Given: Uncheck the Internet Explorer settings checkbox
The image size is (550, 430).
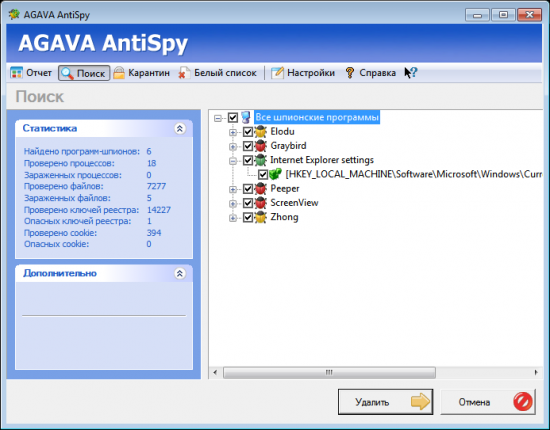Looking at the screenshot, I should pos(248,160).
